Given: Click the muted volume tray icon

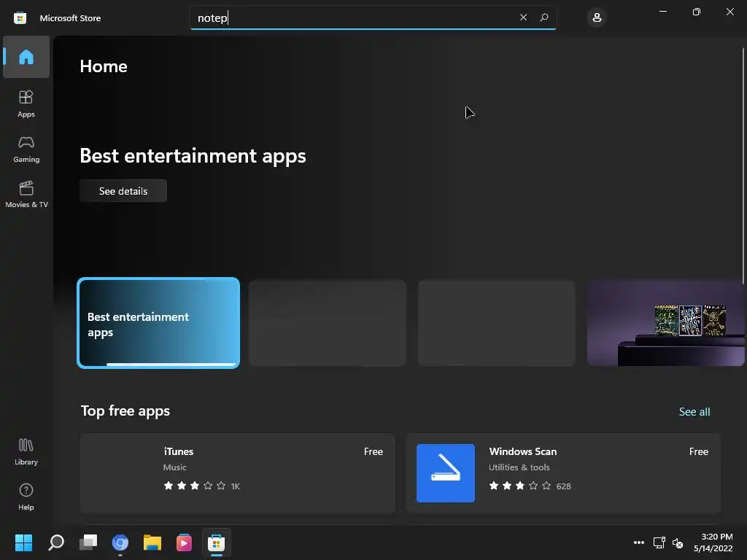Looking at the screenshot, I should click(x=678, y=542).
